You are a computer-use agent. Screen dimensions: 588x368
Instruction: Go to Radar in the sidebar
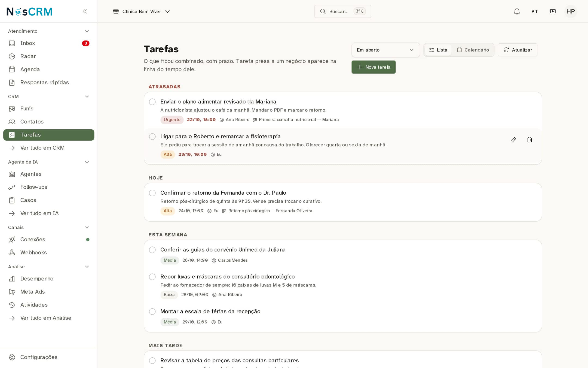click(x=49, y=56)
